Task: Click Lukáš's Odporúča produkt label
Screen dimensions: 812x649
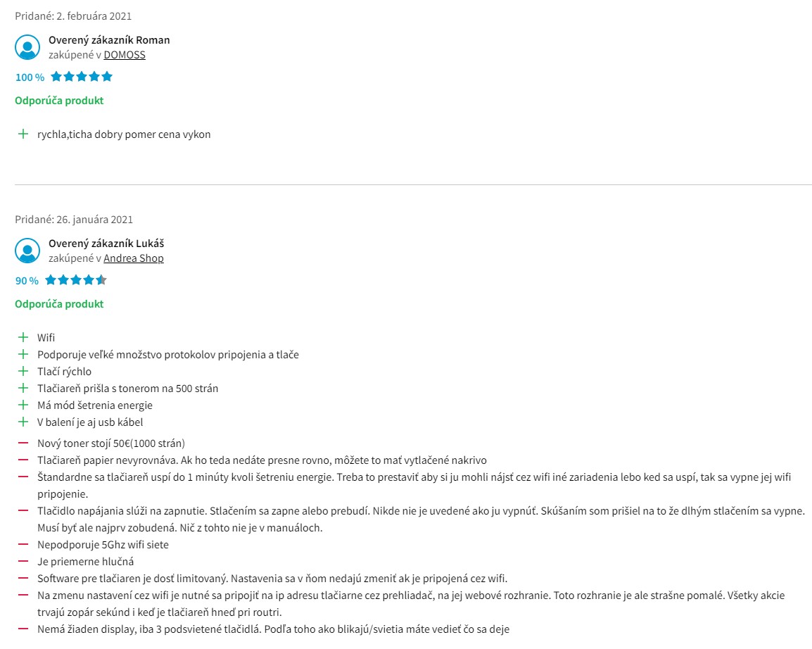Action: (x=59, y=304)
